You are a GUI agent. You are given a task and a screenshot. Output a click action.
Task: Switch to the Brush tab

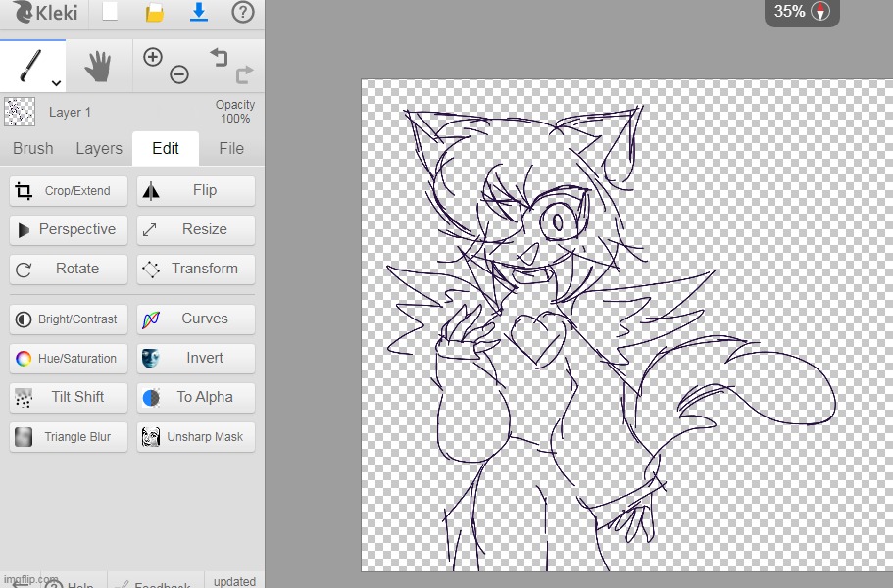click(x=33, y=149)
